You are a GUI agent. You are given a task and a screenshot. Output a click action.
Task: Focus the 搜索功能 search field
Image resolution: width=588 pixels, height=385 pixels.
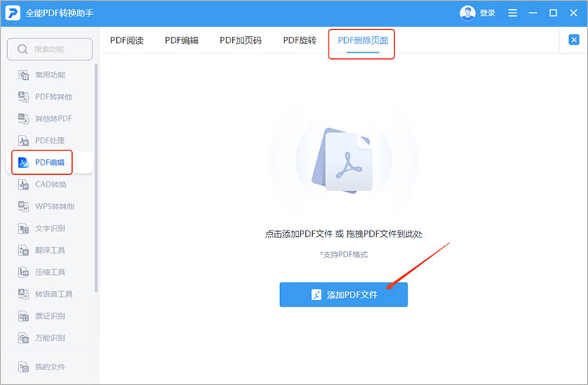tap(49, 49)
